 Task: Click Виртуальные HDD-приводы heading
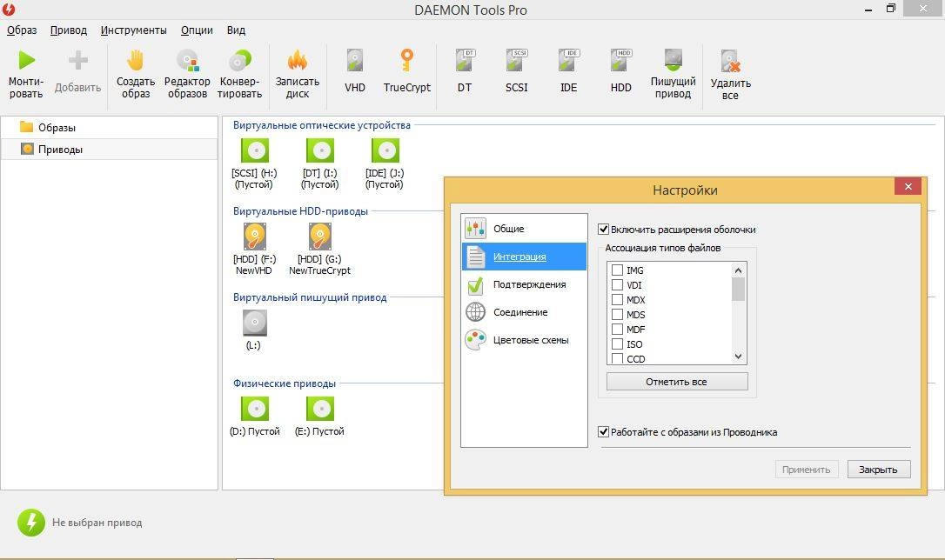point(300,211)
